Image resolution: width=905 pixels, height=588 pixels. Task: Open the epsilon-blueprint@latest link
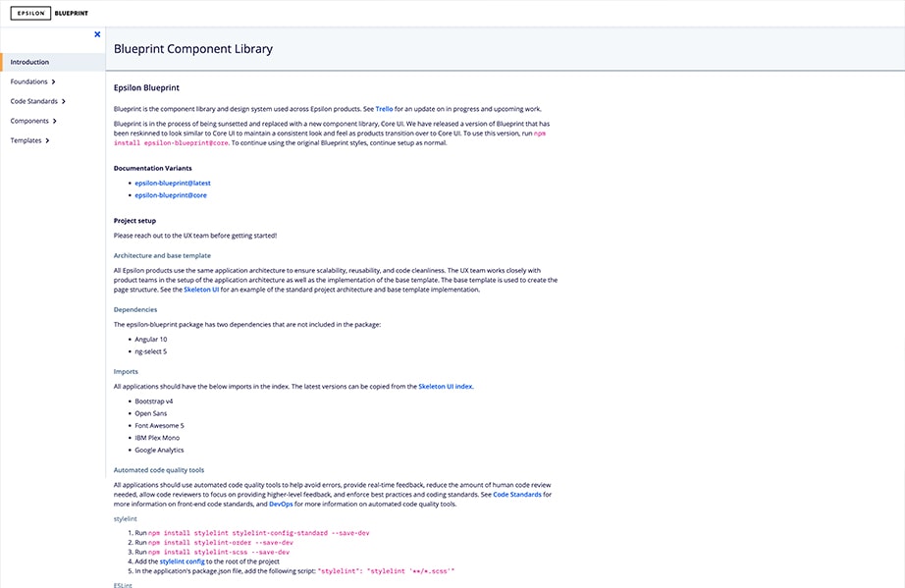pos(173,183)
